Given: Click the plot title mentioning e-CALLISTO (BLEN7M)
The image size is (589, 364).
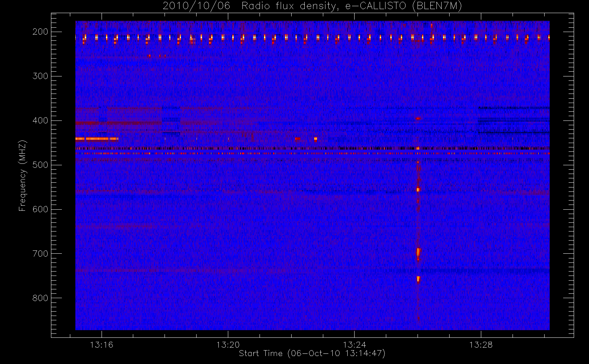Looking at the screenshot, I should coord(312,6).
